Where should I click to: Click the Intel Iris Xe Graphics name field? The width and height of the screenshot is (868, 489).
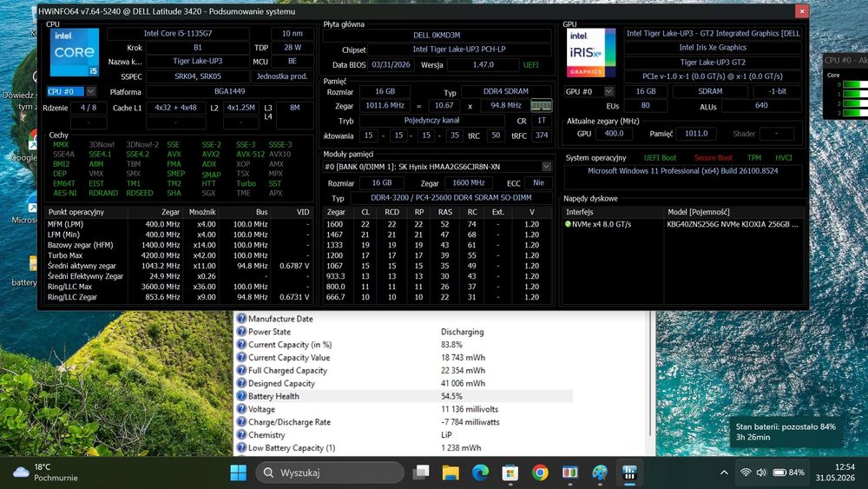coord(713,48)
